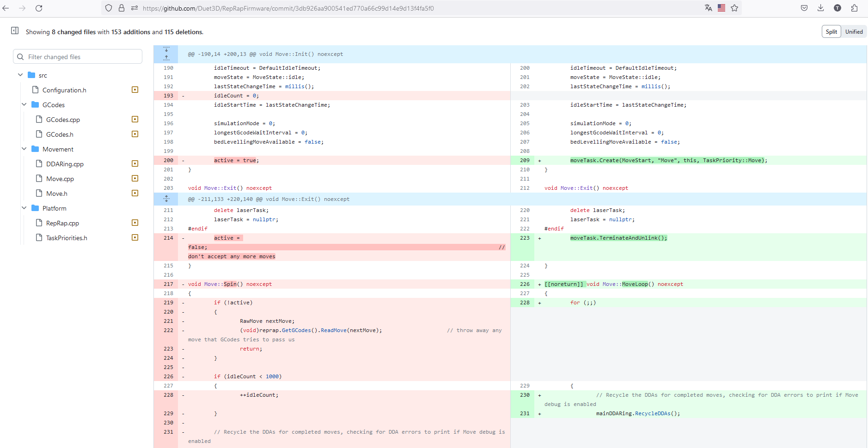Select left line number 193
The image size is (868, 448).
(168, 96)
